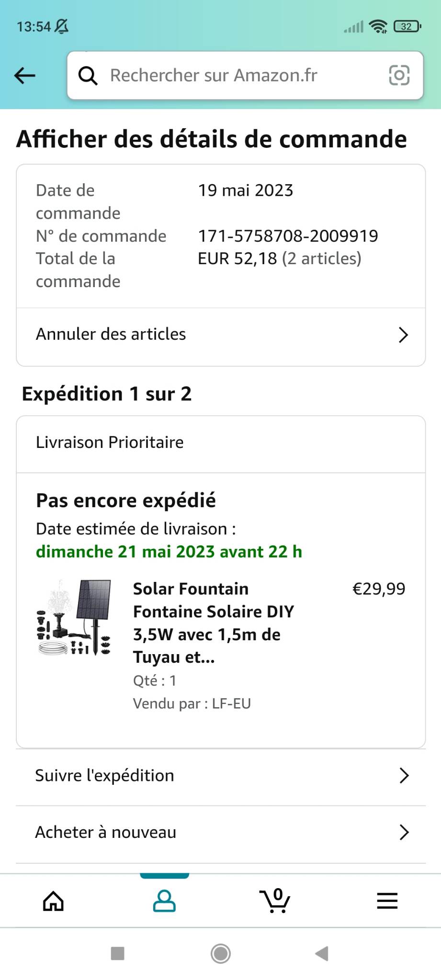Viewport: 441px width, 980px height.
Task: Tap Suivre l'expédition text
Action: point(105,776)
